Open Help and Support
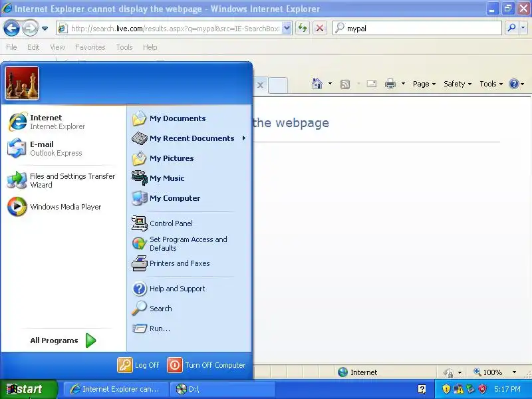 click(189, 289)
